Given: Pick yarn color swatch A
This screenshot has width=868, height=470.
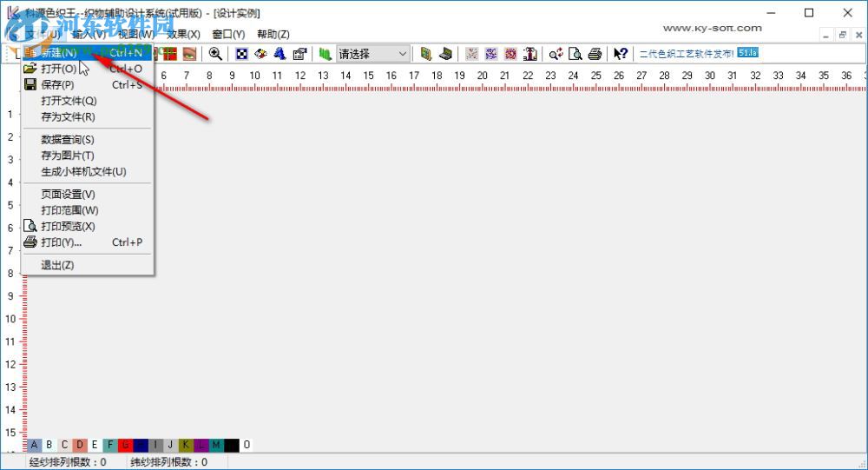Looking at the screenshot, I should coord(35,445).
